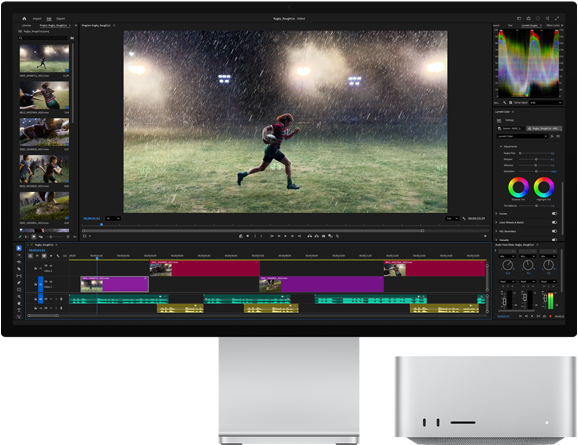Screen dimensions: 578x445
Task: Open the scopes bit depth dropdown
Action: (546, 102)
